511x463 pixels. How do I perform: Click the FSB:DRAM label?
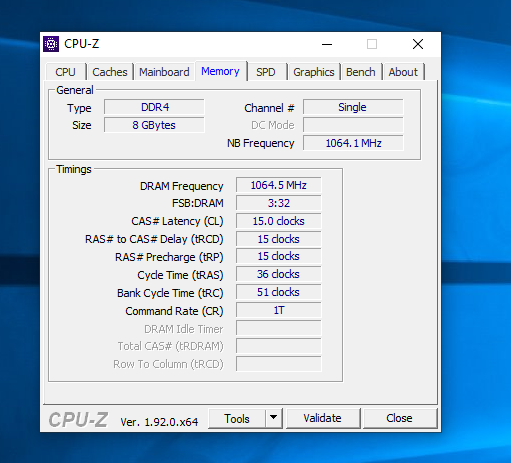tap(198, 203)
